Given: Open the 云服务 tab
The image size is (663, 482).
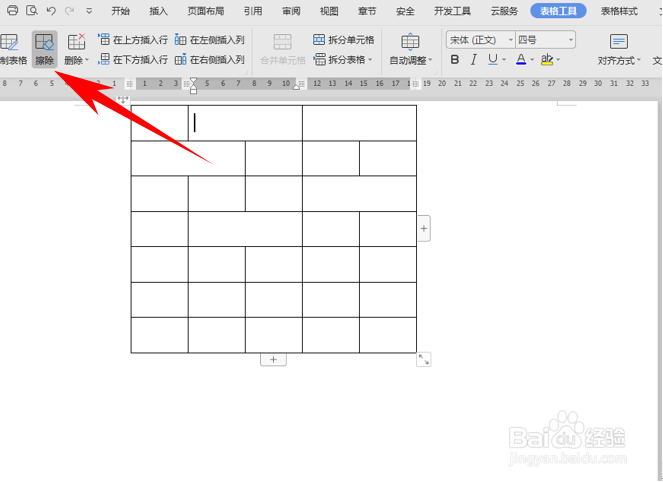Looking at the screenshot, I should 504,11.
